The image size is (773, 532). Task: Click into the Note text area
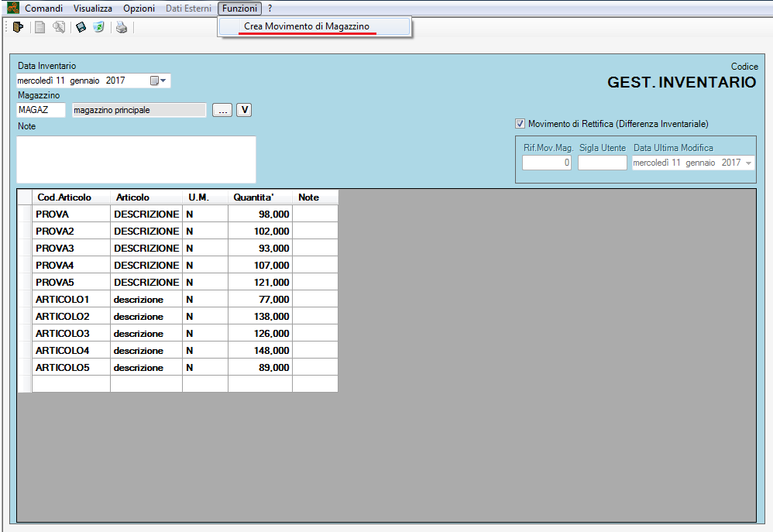(x=136, y=160)
